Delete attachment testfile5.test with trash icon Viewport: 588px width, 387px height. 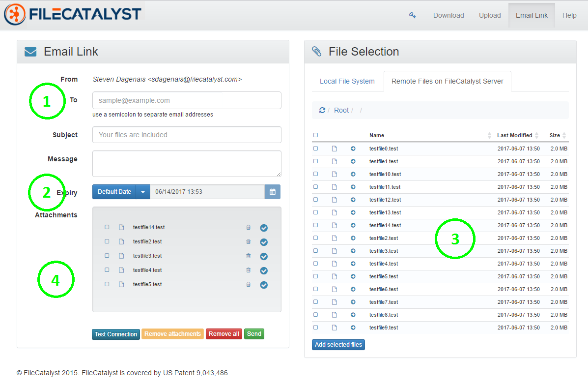[x=248, y=285]
